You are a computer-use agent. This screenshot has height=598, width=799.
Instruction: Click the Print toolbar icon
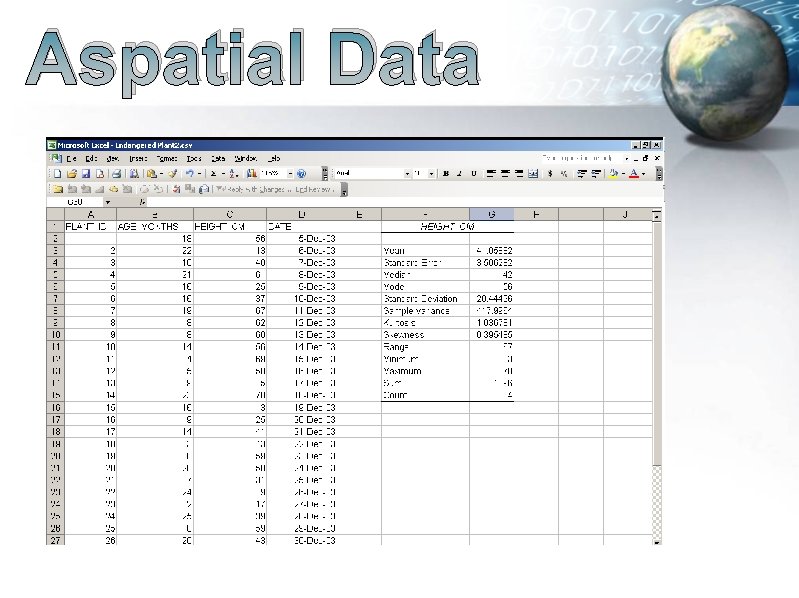116,174
